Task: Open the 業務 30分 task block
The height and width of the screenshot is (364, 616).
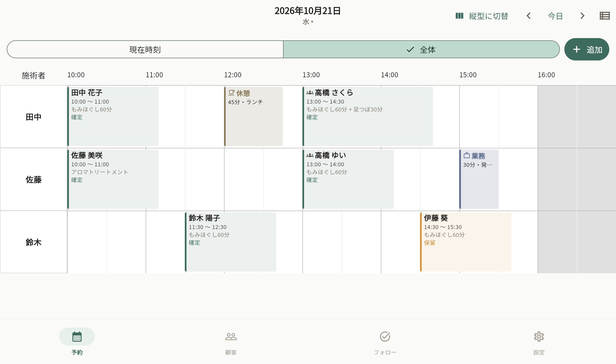Action: [479, 179]
